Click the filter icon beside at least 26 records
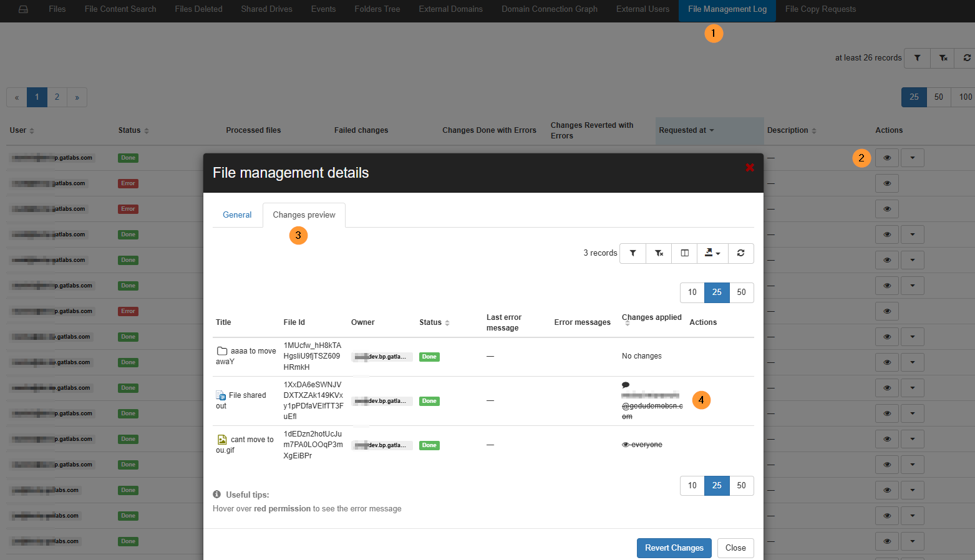The image size is (975, 560). (x=917, y=58)
